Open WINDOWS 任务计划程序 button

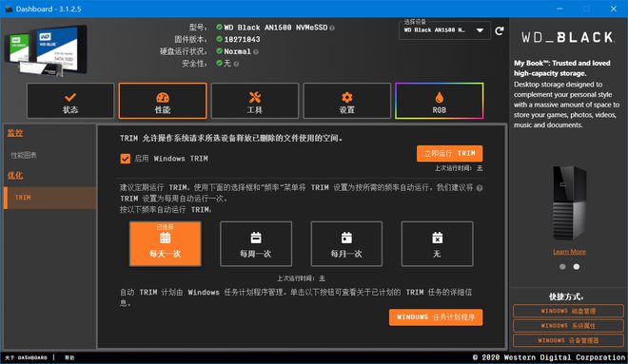[436, 317]
